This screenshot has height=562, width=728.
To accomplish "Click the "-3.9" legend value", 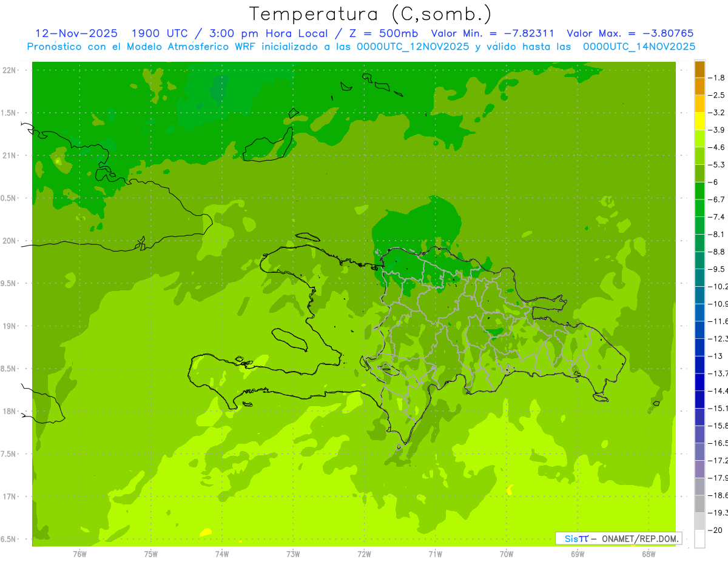I will click(716, 130).
